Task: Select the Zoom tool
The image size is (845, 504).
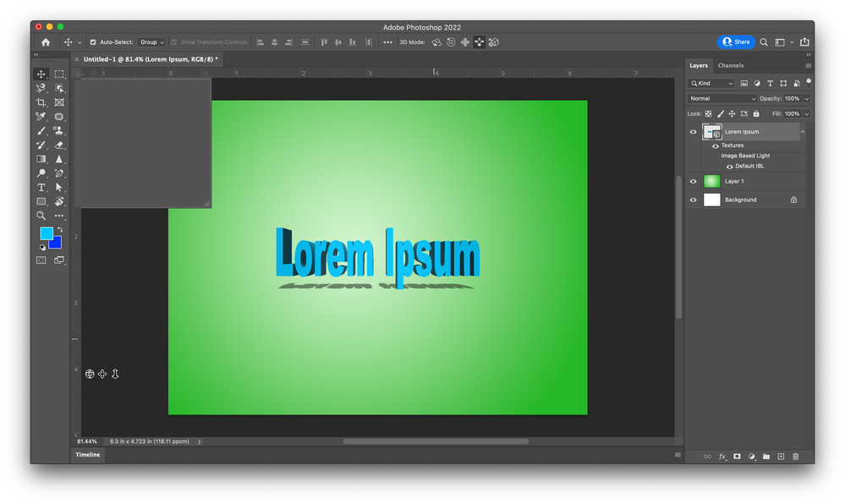Action: [x=41, y=216]
